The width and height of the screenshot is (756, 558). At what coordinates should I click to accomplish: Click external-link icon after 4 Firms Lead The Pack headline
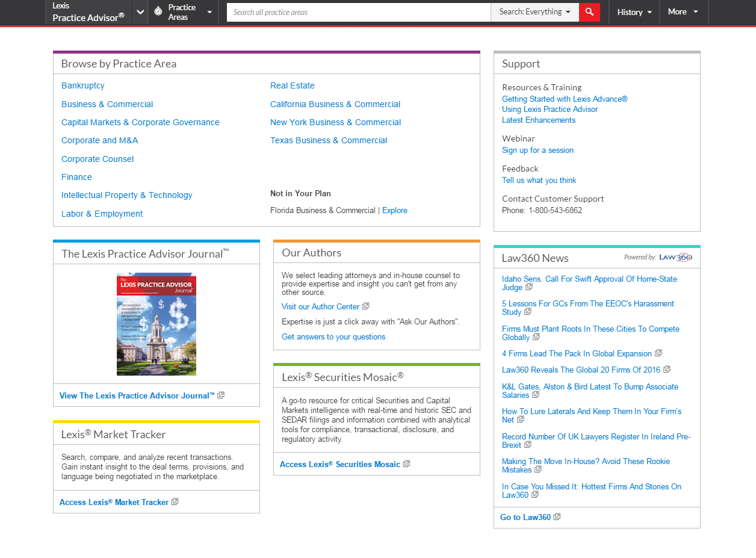pyautogui.click(x=658, y=353)
